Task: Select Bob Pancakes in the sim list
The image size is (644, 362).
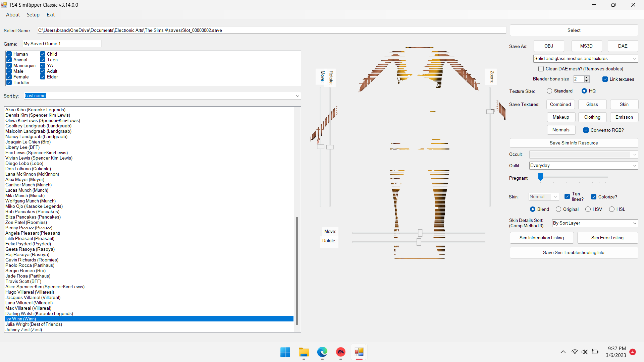Action: [x=32, y=212]
